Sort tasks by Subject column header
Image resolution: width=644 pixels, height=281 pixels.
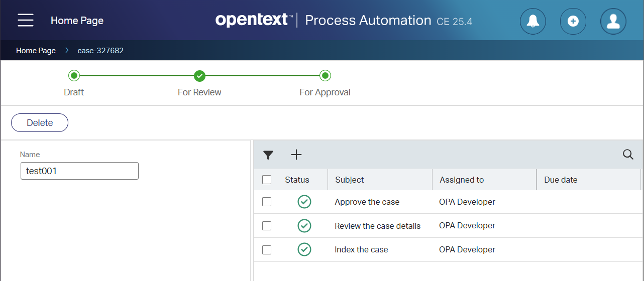[350, 180]
